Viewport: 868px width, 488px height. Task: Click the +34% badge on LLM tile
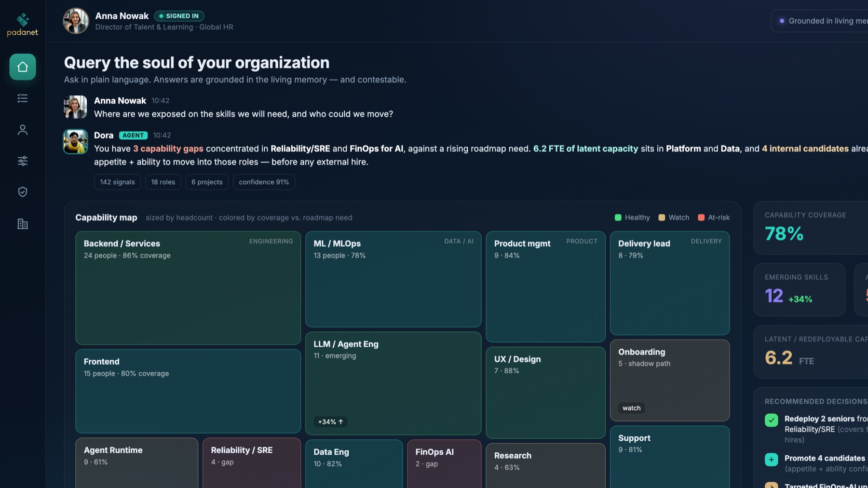(330, 422)
